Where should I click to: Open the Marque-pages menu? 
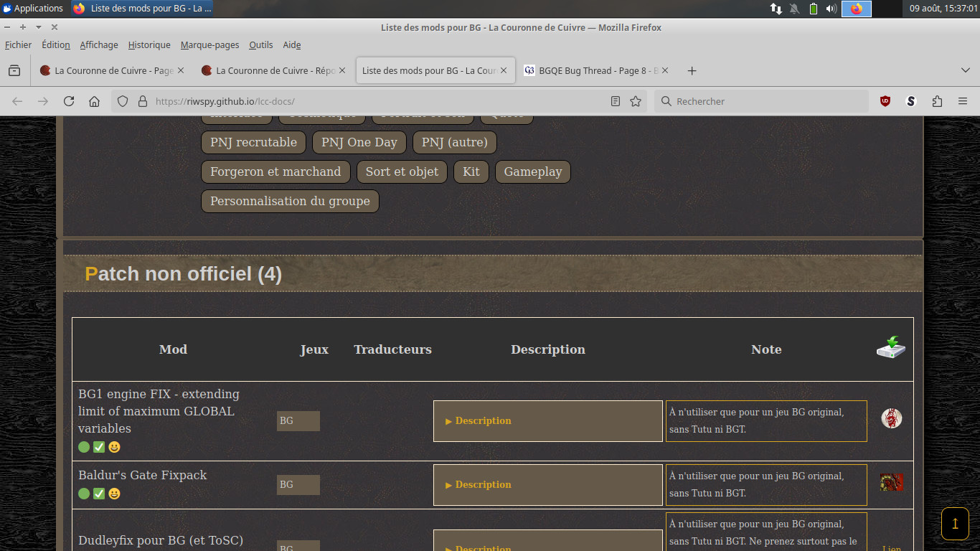click(x=209, y=44)
